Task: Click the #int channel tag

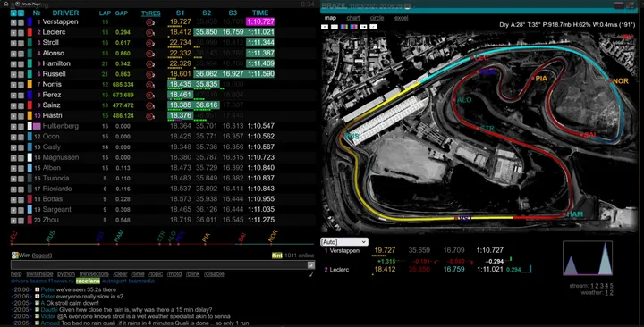Action: point(276,256)
